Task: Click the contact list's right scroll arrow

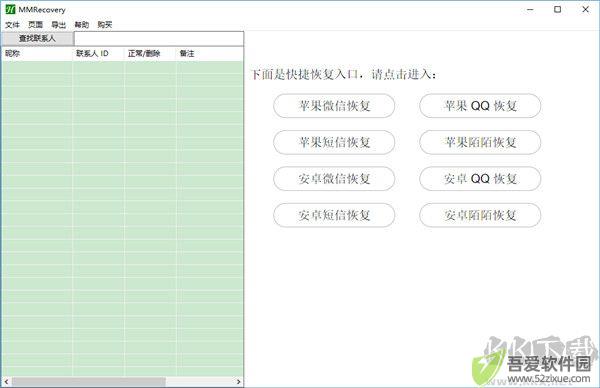Action: (238, 381)
